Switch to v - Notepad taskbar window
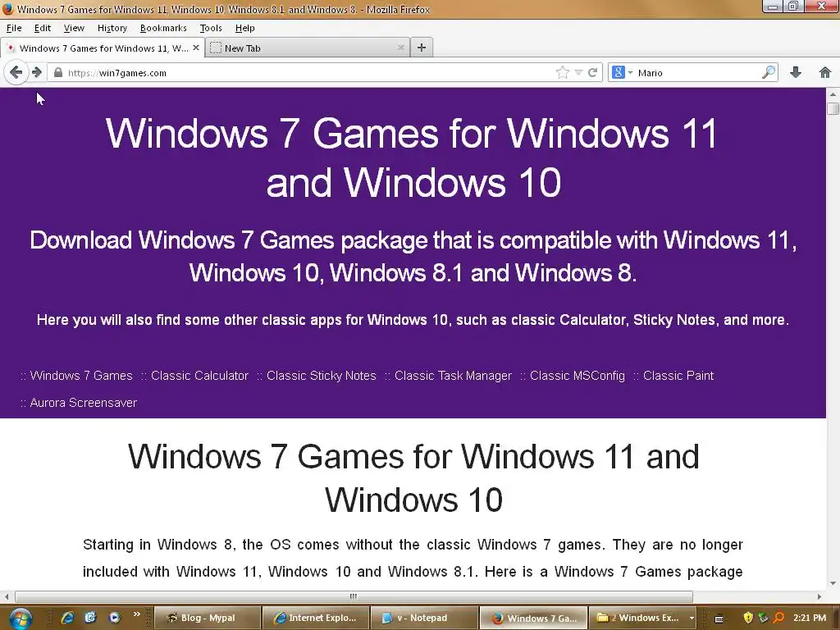The width and height of the screenshot is (840, 630). click(x=424, y=618)
